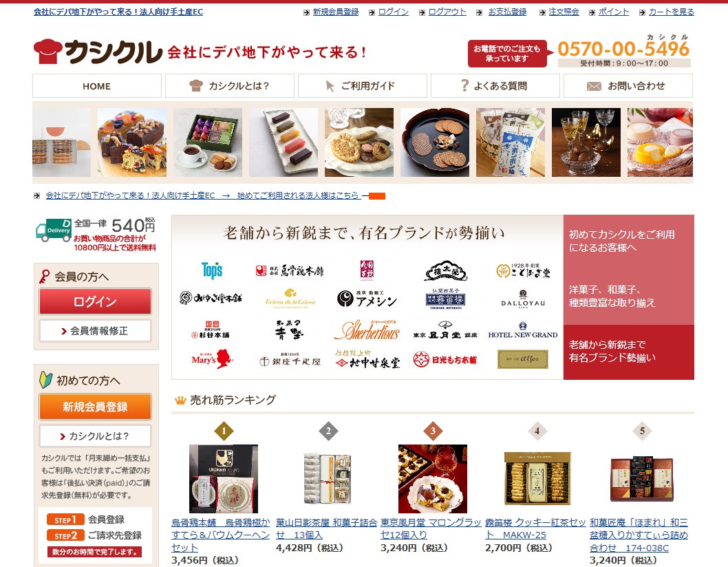Open the 会員情報修正 button

[x=95, y=330]
